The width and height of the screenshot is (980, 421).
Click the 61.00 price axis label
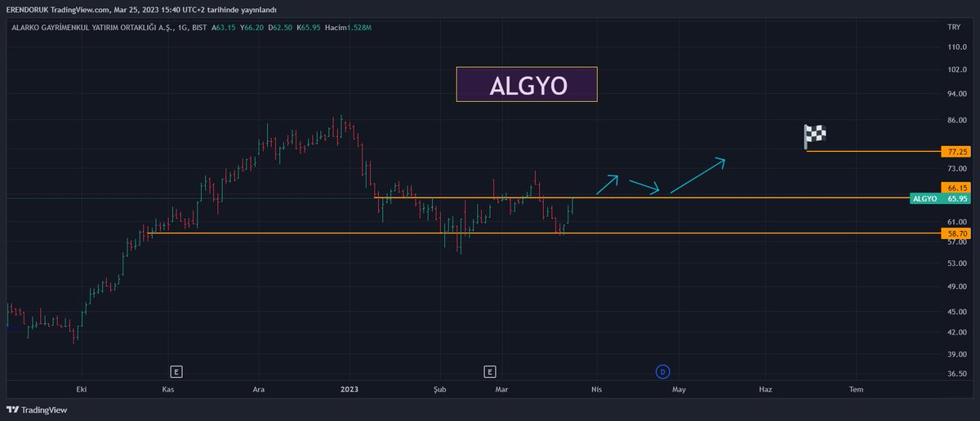coord(957,222)
